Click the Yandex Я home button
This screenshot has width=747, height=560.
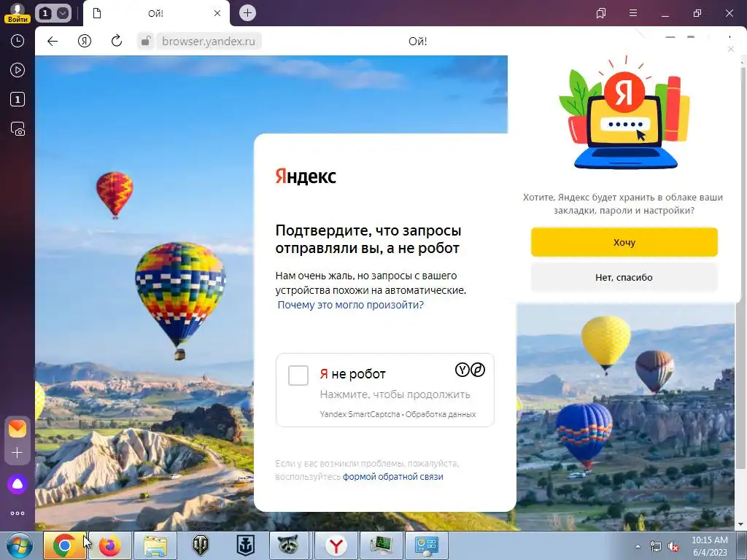tap(85, 41)
